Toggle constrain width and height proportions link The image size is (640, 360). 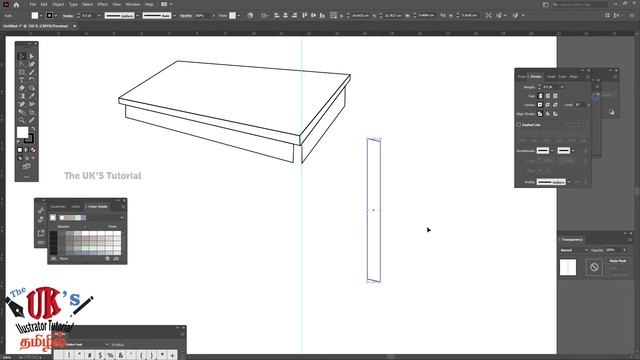pyautogui.click(x=444, y=16)
